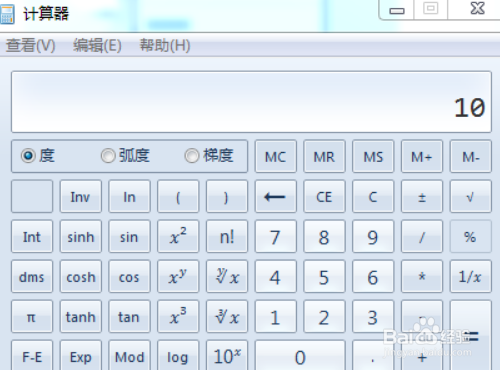The height and width of the screenshot is (370, 500).
Task: Click the ln natural log button
Action: pos(129,197)
